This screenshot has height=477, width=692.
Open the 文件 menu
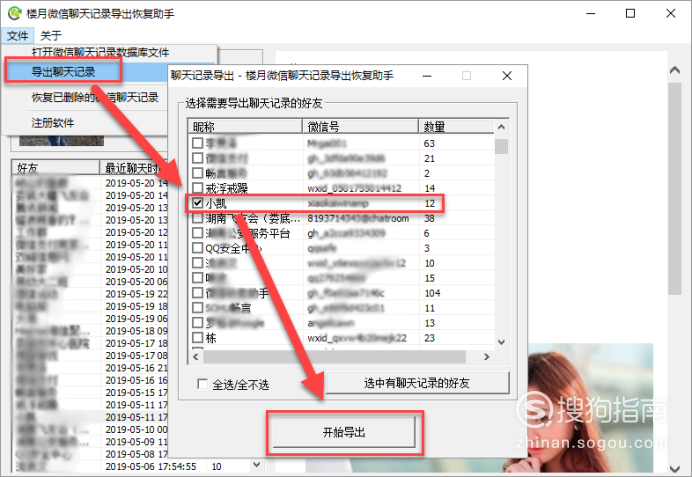(x=17, y=35)
